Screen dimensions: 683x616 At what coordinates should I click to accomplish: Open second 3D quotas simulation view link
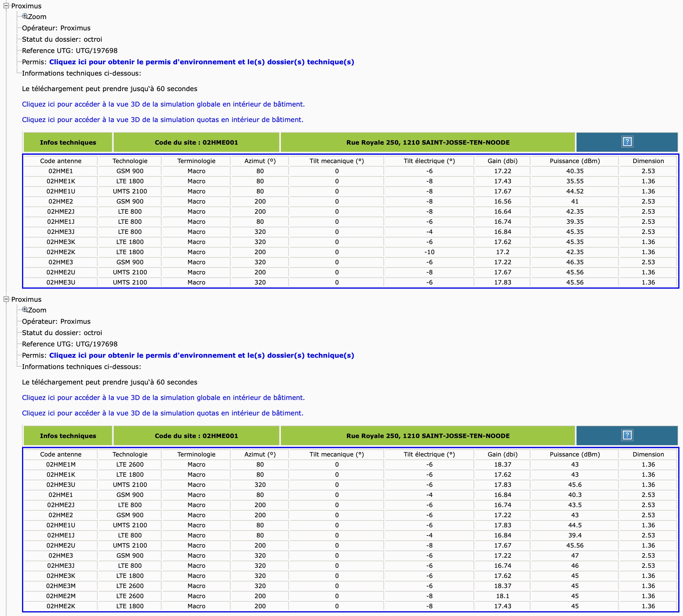click(x=163, y=413)
